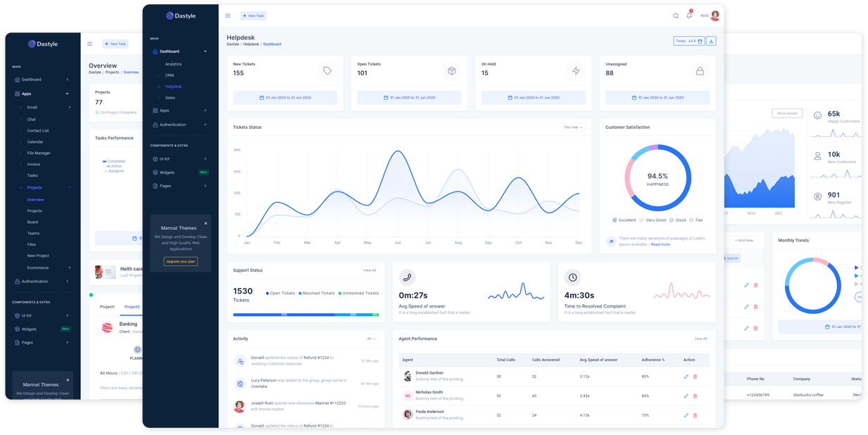The width and height of the screenshot is (868, 435).
Task: Open Nick's profile avatar menu
Action: (715, 15)
